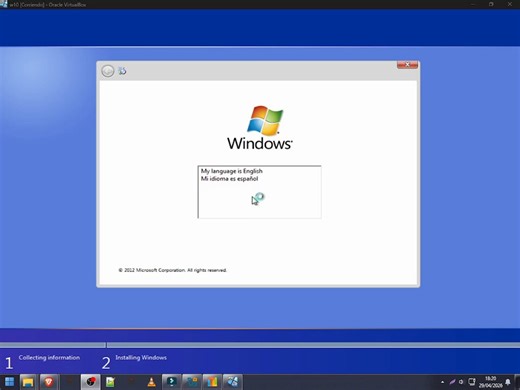
Task: Click the Windows setup icon beside back arrow
Action: pos(122,71)
